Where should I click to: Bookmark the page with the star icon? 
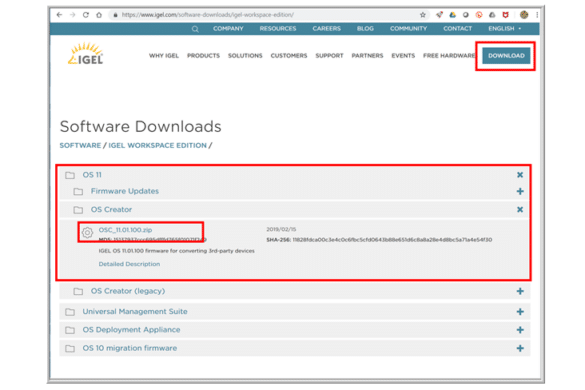click(x=423, y=15)
